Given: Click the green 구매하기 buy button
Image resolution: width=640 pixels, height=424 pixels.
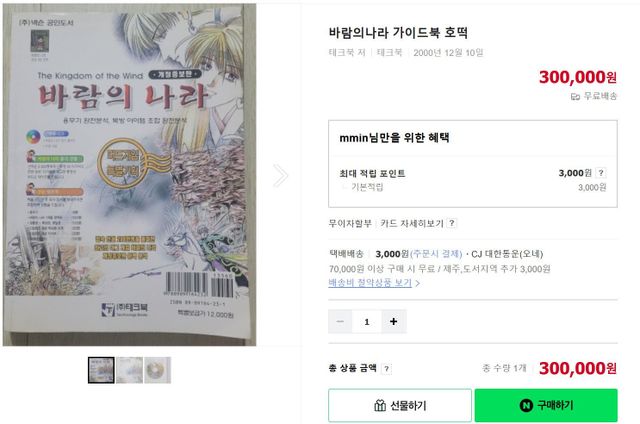Looking at the screenshot, I should coord(546,405).
